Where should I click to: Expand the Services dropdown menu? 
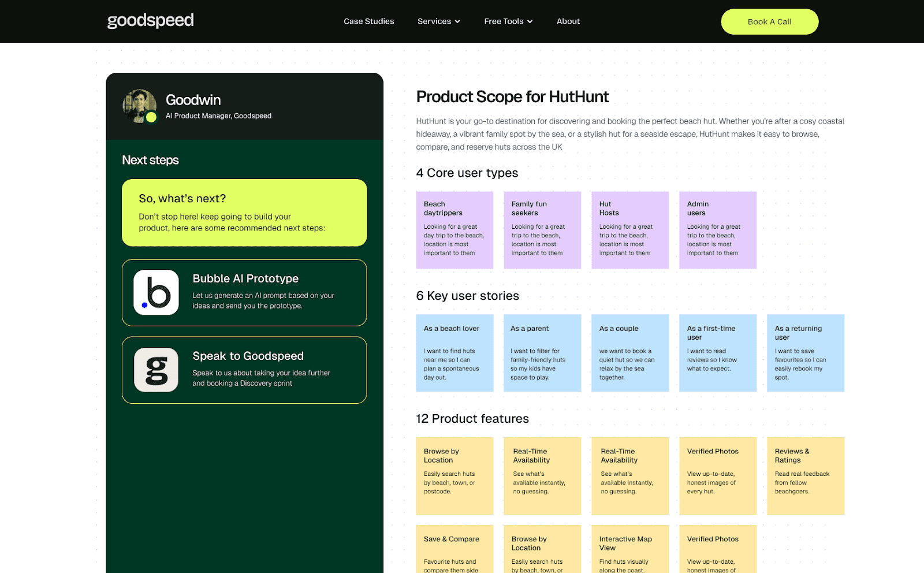pyautogui.click(x=438, y=21)
